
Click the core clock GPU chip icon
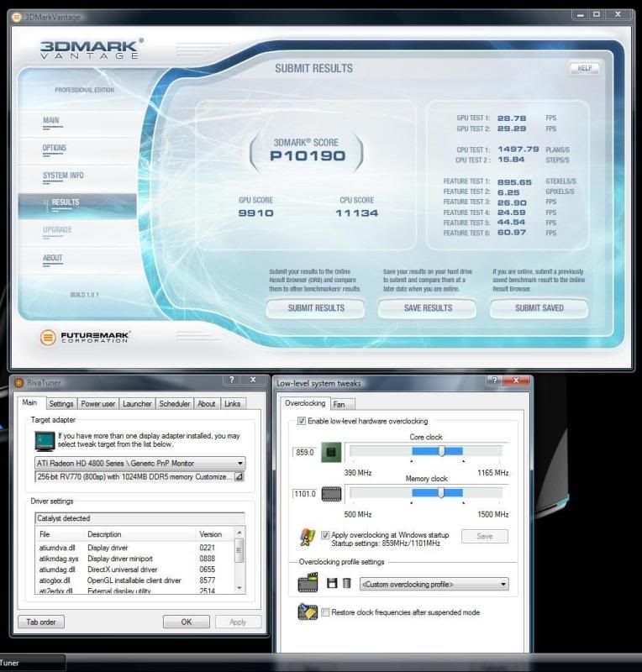(x=331, y=452)
